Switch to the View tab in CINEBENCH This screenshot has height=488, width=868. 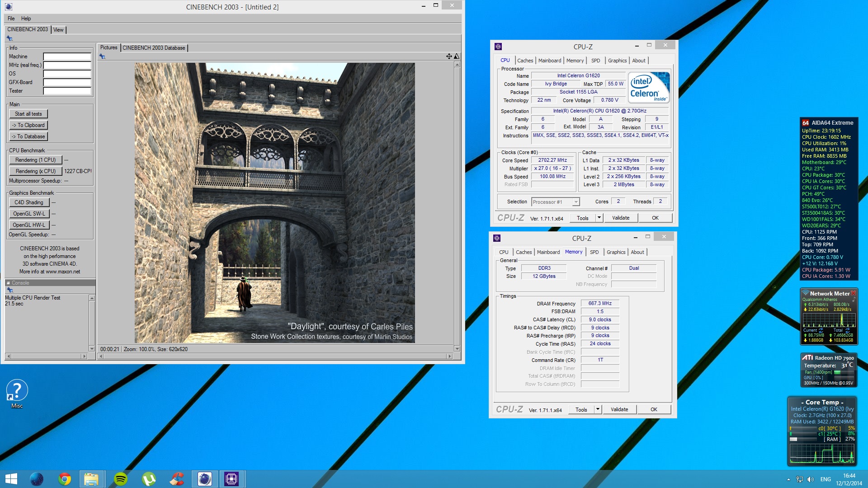tap(58, 30)
